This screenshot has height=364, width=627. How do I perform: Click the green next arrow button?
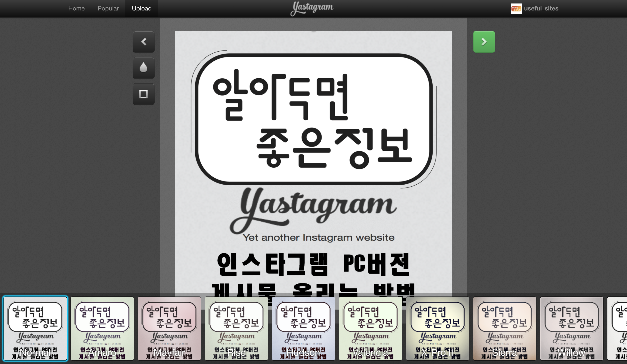484,42
